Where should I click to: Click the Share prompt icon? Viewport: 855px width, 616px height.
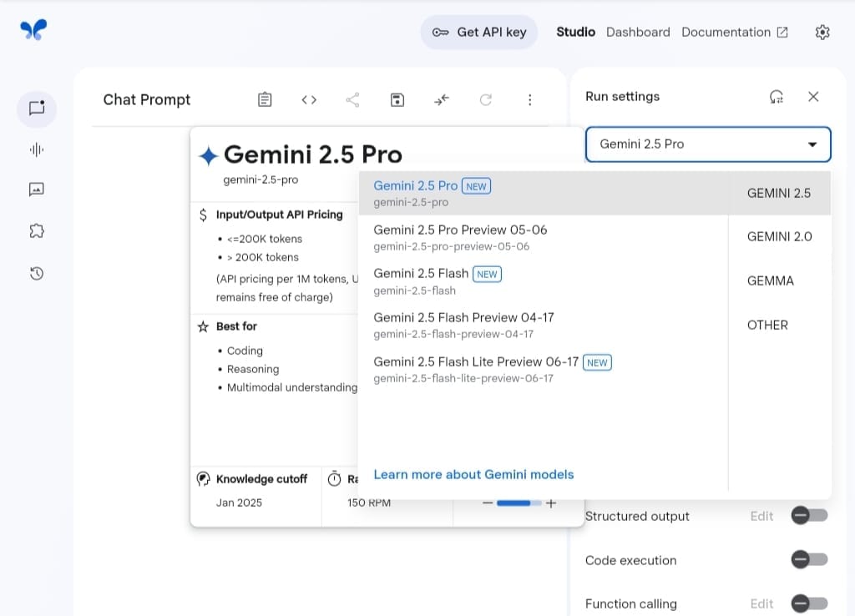pyautogui.click(x=353, y=100)
